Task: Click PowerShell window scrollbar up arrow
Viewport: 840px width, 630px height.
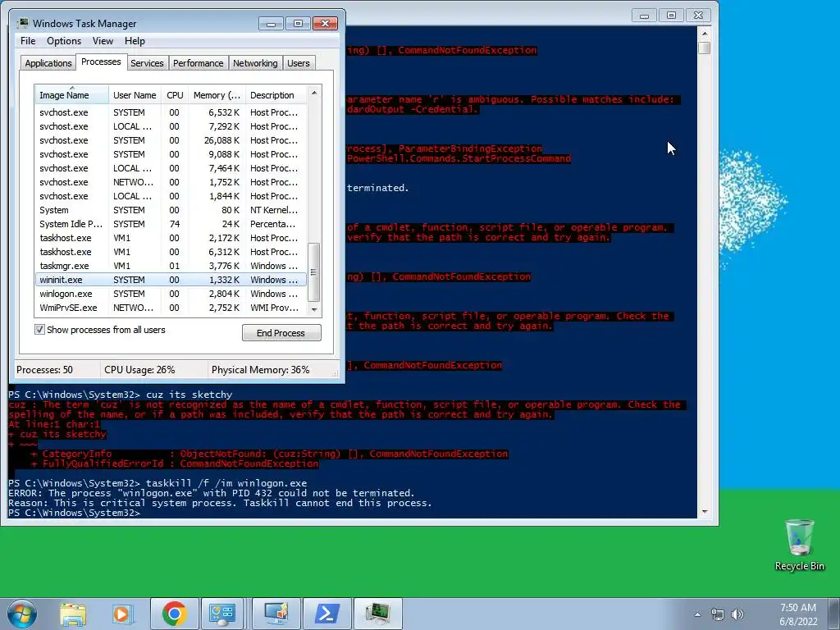Action: coord(705,33)
